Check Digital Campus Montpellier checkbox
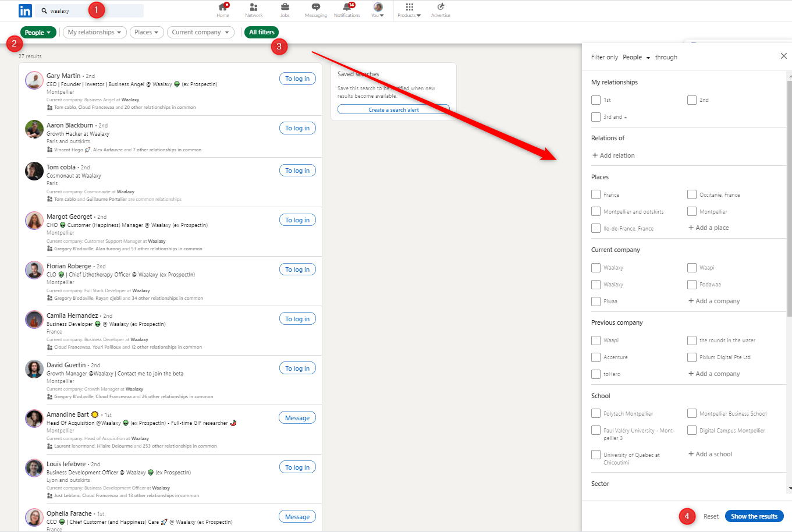The width and height of the screenshot is (792, 532). (x=692, y=430)
